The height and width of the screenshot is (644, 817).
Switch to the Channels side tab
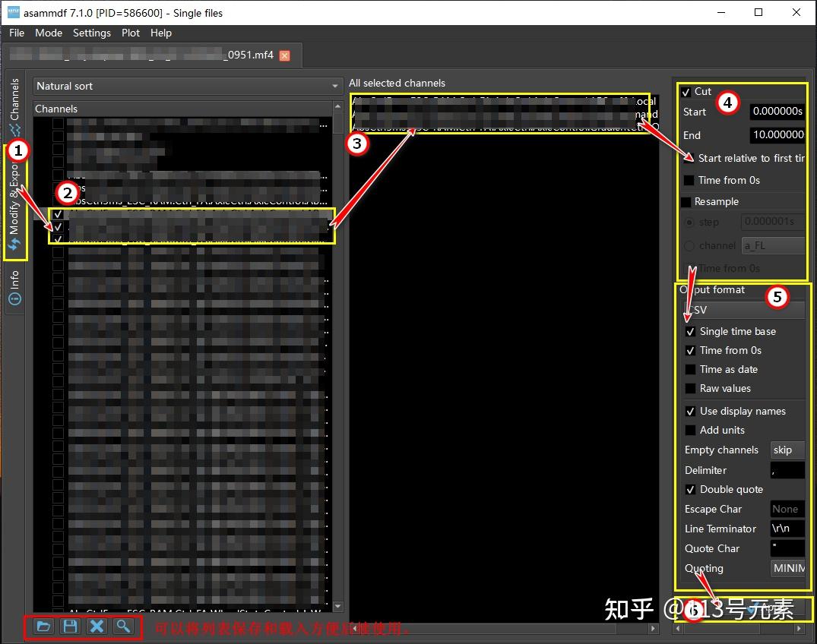pyautogui.click(x=14, y=106)
